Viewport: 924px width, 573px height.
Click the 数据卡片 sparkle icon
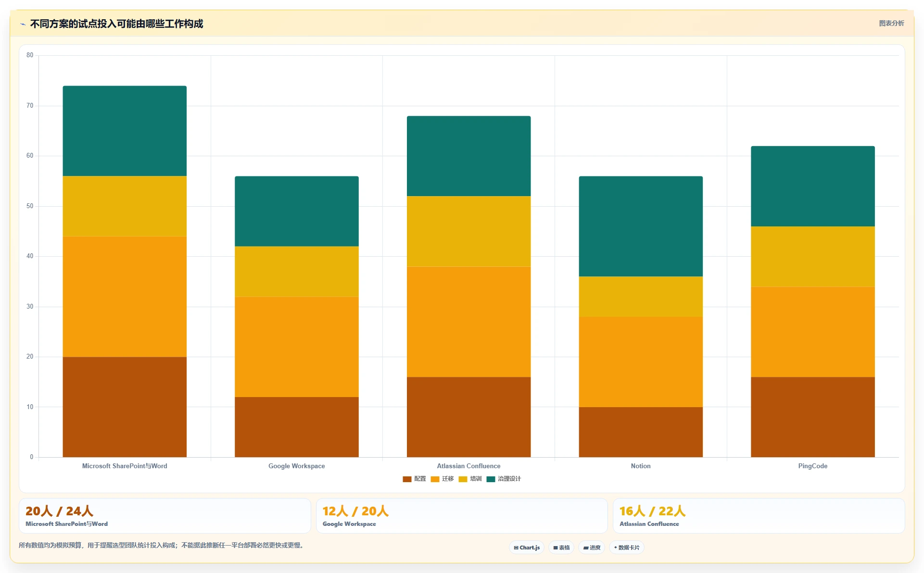(x=615, y=548)
